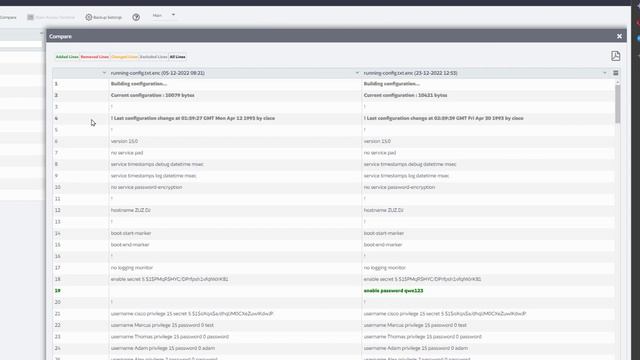Click the grid icon beside the greyed-out toolbar item
This screenshot has width=640, height=360.
pos(30,17)
